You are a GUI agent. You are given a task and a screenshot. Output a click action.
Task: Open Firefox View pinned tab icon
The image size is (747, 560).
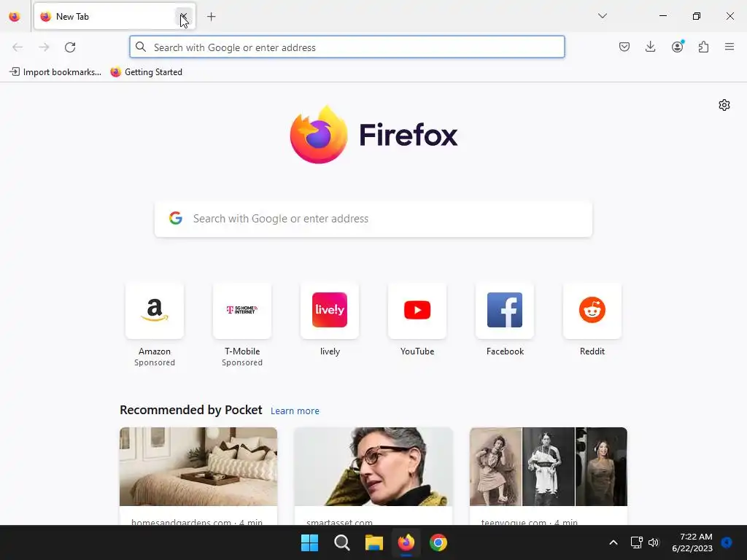[15, 17]
